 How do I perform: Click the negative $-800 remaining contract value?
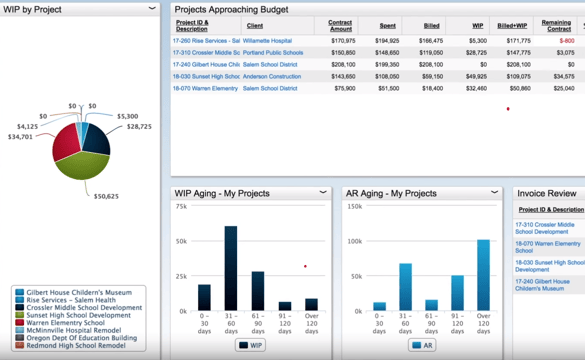pyautogui.click(x=567, y=41)
